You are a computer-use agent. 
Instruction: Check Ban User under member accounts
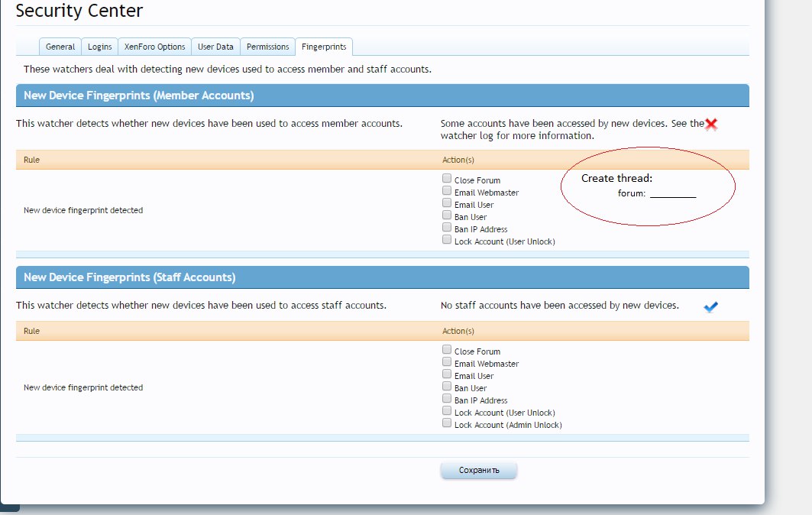447,215
